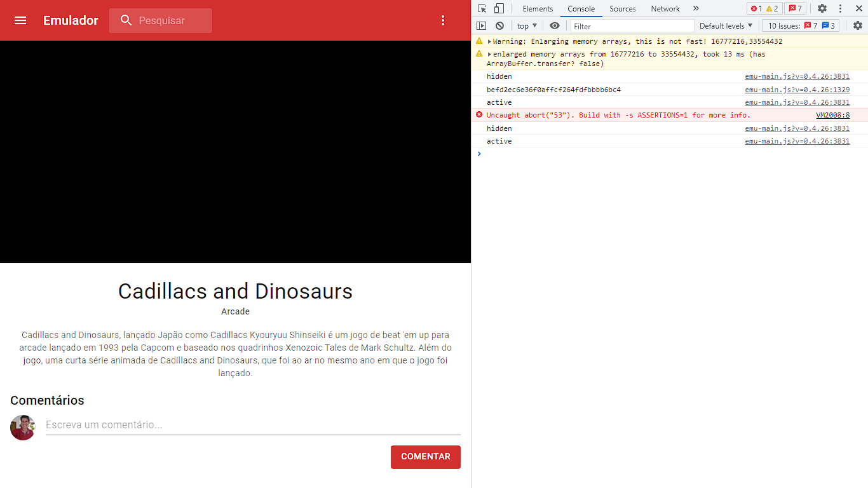Toggle the device emulation toolbar
Image resolution: width=868 pixels, height=488 pixels.
(x=499, y=8)
